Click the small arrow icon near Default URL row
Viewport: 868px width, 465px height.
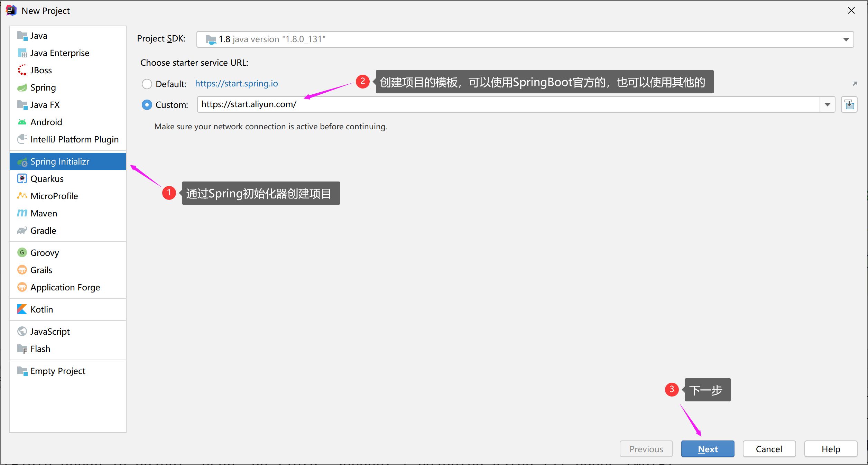coord(855,84)
